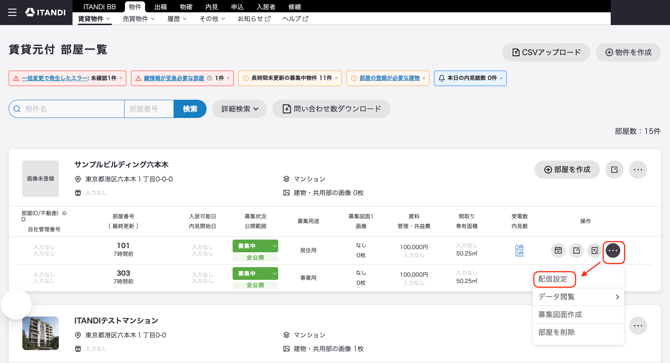Viewport: 670px width, 363px height.
Task: Click 問い合わせ数ダウンロード button
Action: (331, 109)
